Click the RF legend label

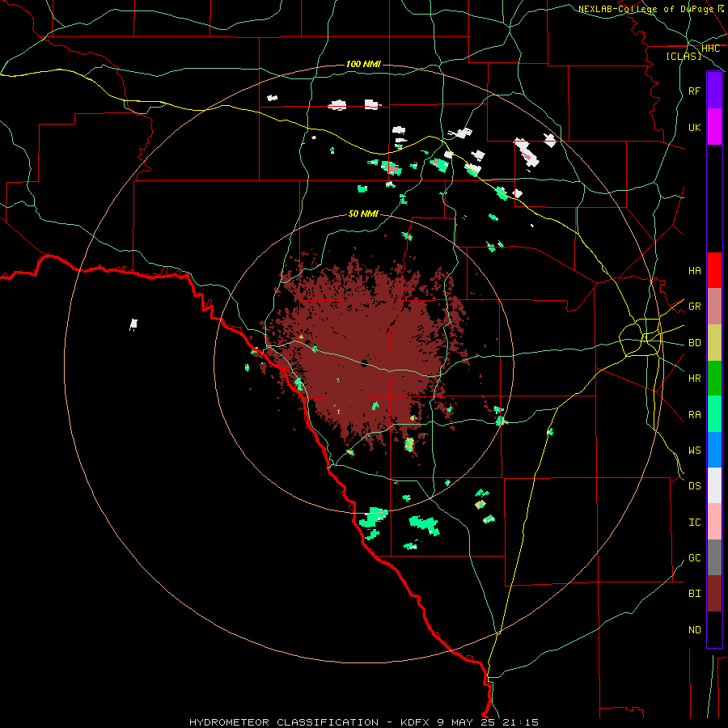coord(695,91)
